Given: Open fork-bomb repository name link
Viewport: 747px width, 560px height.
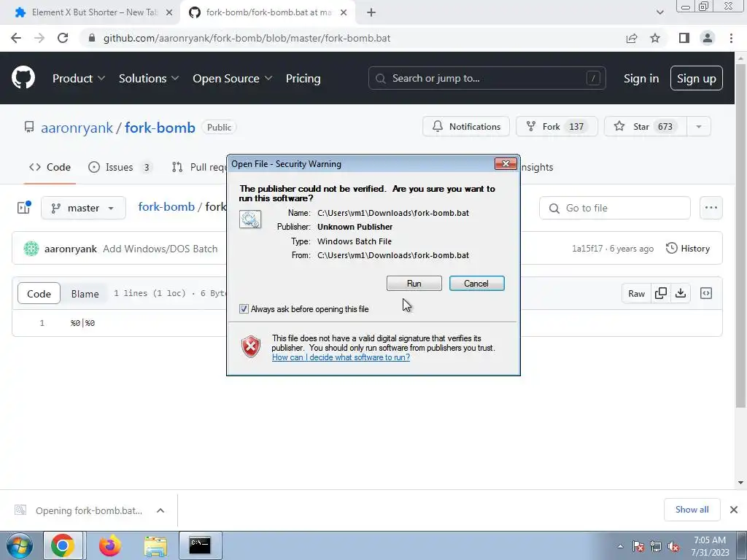Looking at the screenshot, I should click(x=160, y=128).
